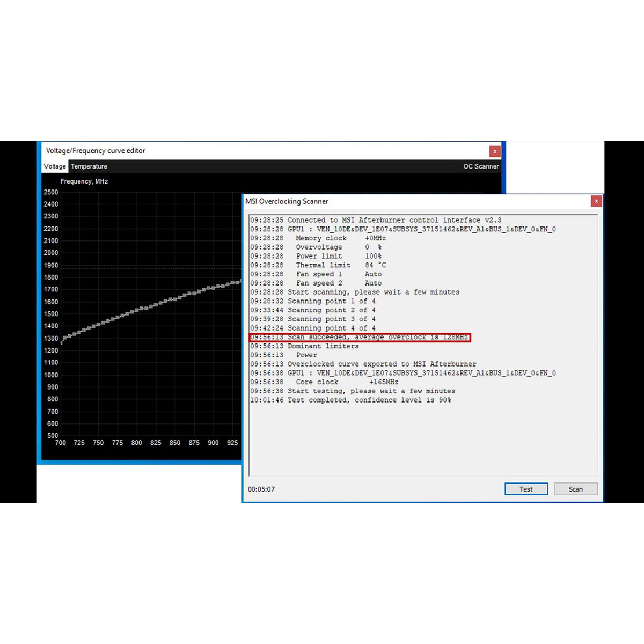
Task: Select the 'Scan succeeded, average overclock' line
Action: coord(359,338)
